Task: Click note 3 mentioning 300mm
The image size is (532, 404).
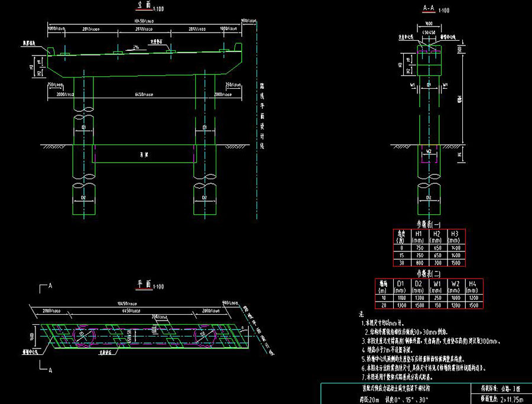Action: 431,341
